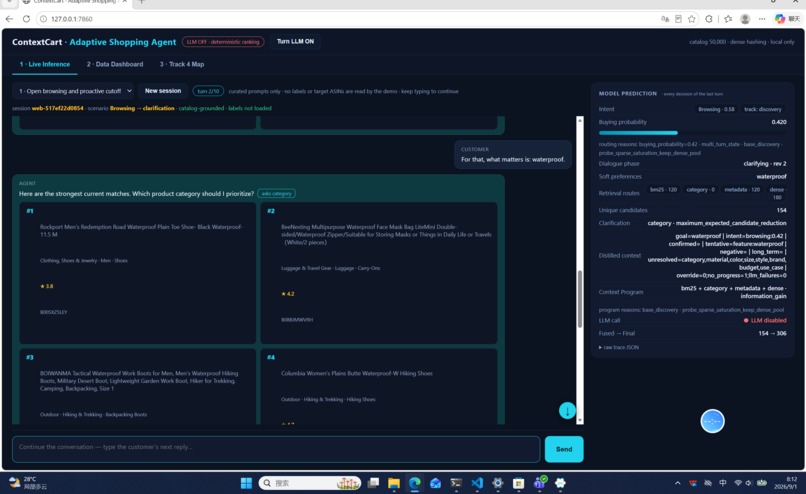Open Microsoft Teams from the taskbar
This screenshot has width=806, height=494.
[x=540, y=483]
